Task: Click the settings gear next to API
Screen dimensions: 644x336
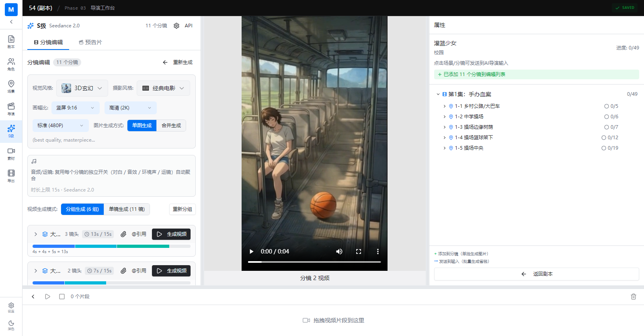Action: (x=176, y=26)
